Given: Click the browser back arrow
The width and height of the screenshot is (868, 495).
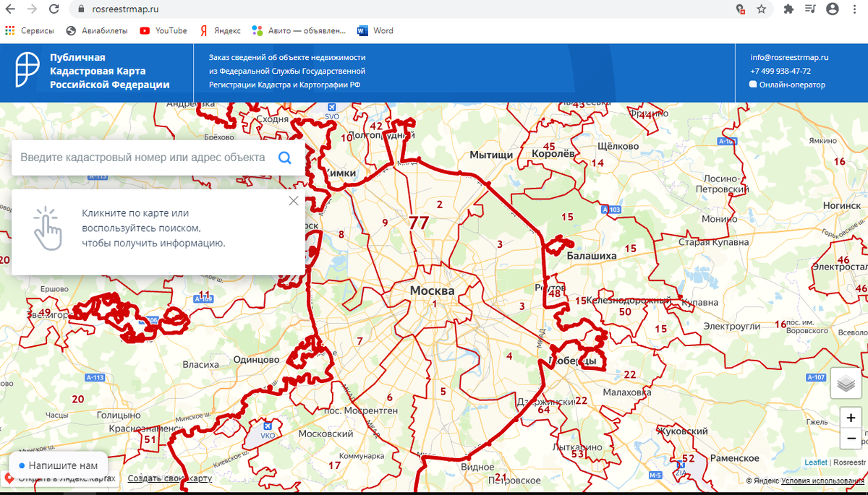Looking at the screenshot, I should 10,9.
